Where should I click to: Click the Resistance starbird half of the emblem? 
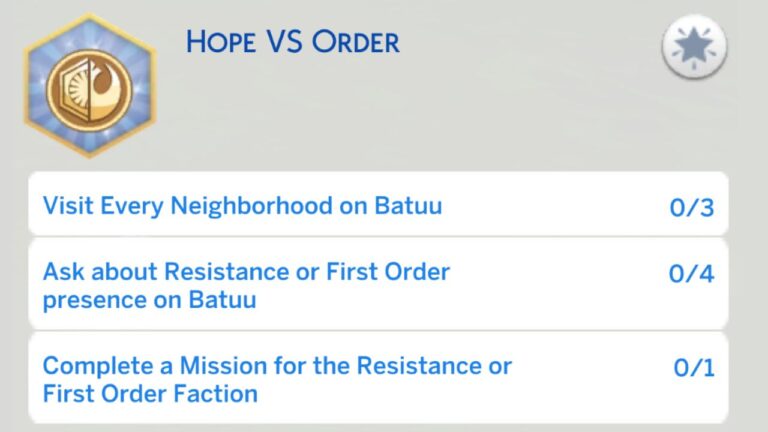click(x=104, y=87)
